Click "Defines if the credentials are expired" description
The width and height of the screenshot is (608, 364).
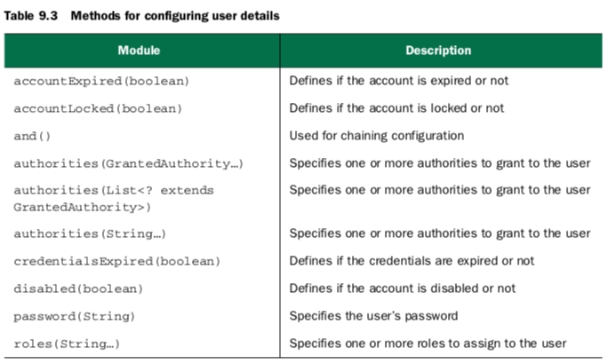coord(412,261)
